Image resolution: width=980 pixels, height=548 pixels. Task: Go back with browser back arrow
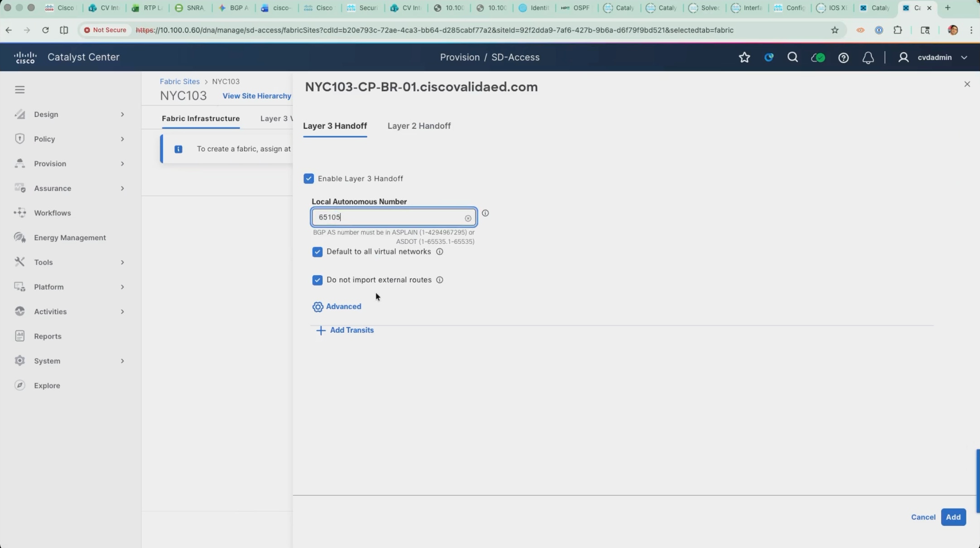[9, 30]
